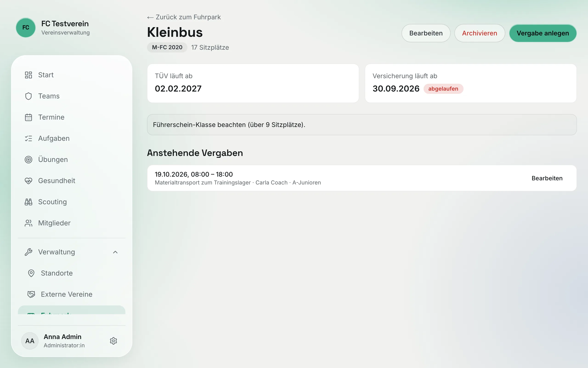
Task: Click the Versicherung läuft ab label
Action: point(405,76)
